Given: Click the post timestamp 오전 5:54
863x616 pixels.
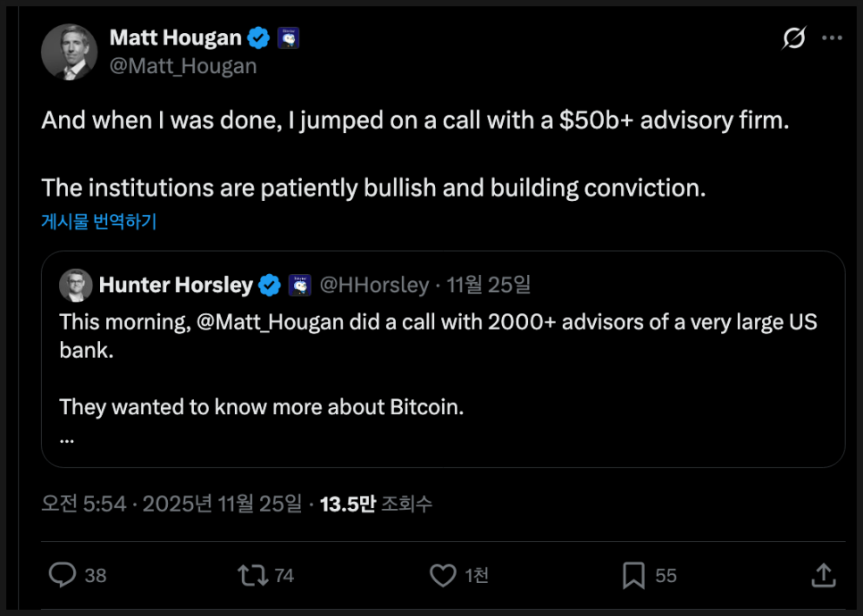Looking at the screenshot, I should [84, 504].
